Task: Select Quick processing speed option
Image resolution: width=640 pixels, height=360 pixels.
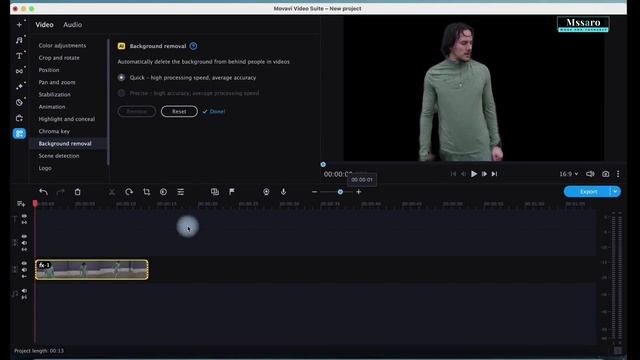Action: (122, 78)
